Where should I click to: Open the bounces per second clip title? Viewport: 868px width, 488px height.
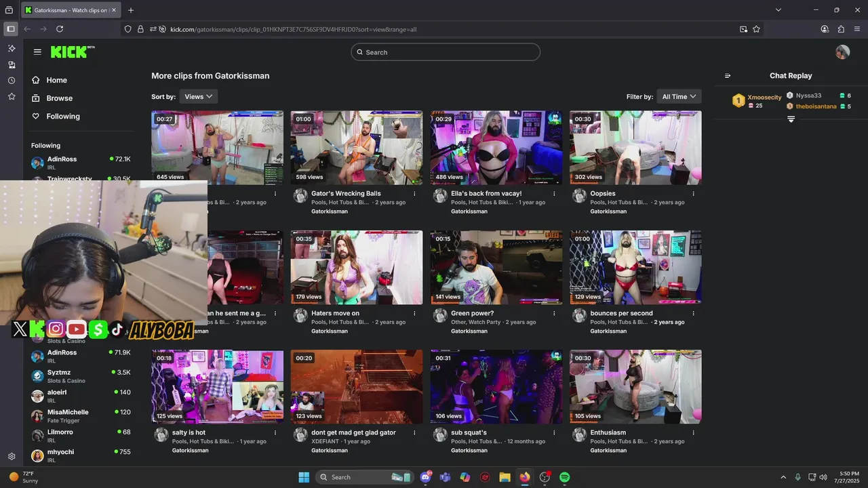622,313
